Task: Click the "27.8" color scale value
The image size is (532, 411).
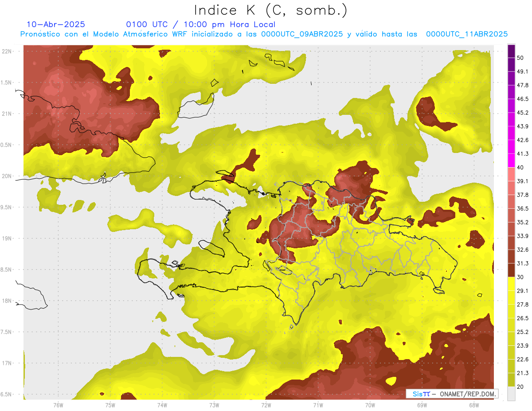Action: 523,305
